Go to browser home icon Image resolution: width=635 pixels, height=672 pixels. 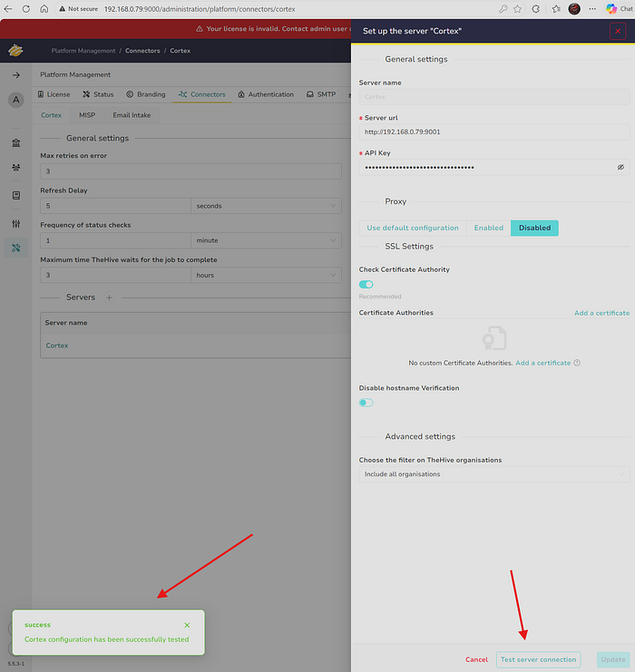tap(44, 8)
